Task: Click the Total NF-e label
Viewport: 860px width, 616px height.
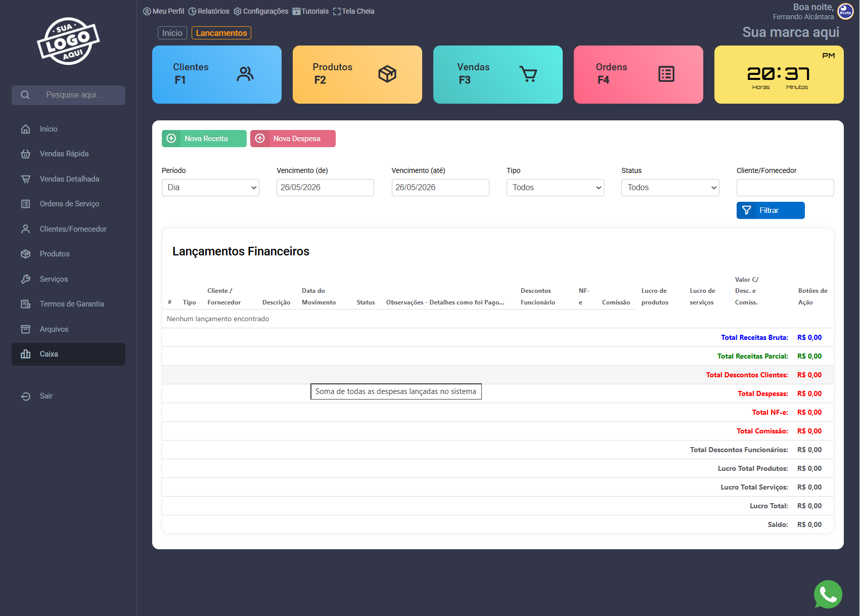Action: 770,412
